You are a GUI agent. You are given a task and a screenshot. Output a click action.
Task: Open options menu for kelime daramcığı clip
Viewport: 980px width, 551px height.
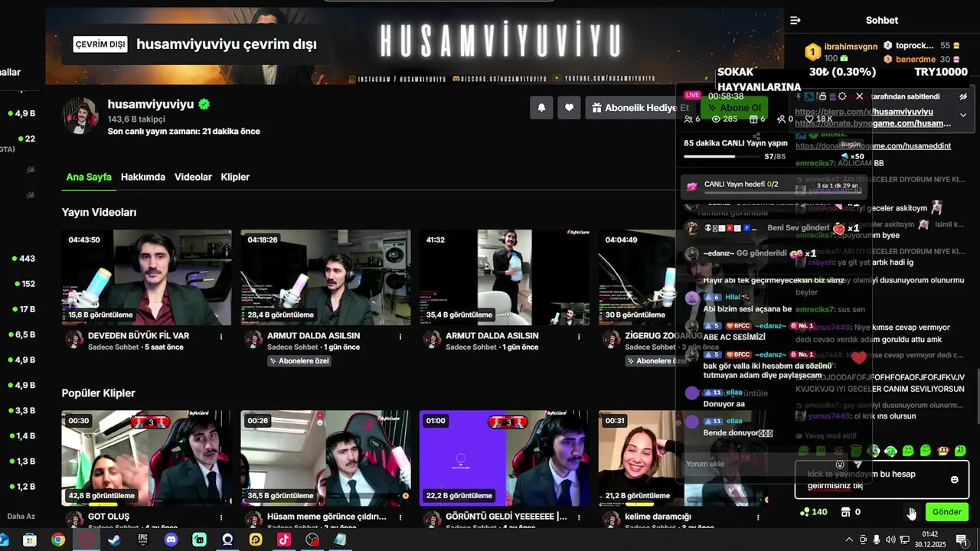(759, 517)
